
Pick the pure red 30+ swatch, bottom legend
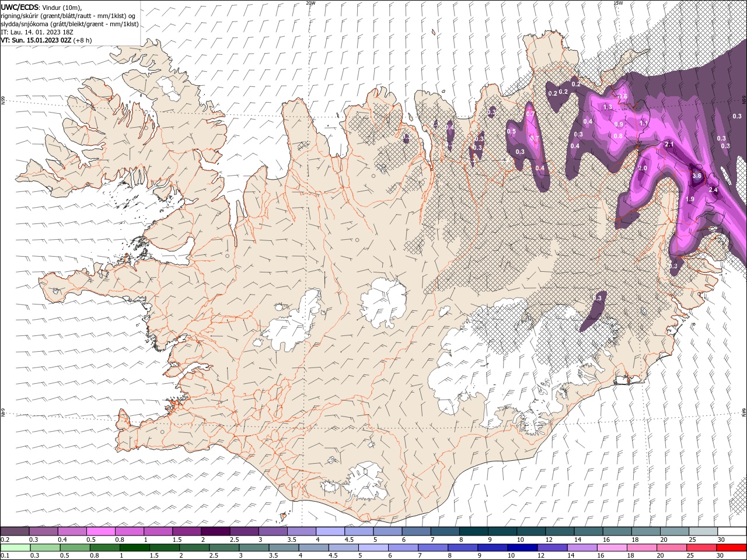pos(731,547)
